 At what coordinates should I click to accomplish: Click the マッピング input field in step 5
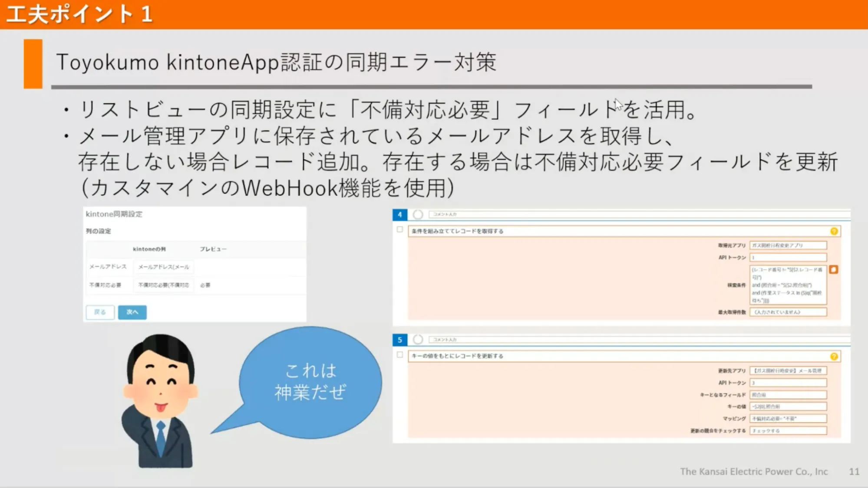coord(788,419)
